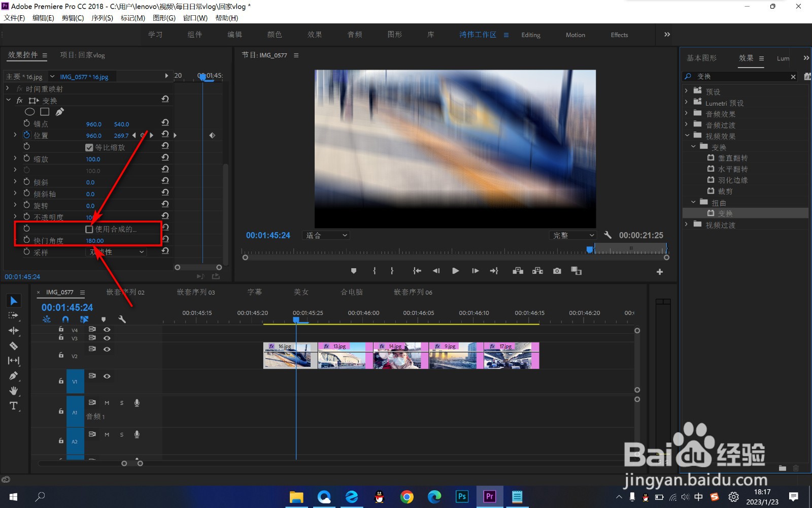Click the 位置 keyframe diamond in Effect Controls timeline
This screenshot has width=812, height=508.
pyautogui.click(x=212, y=135)
